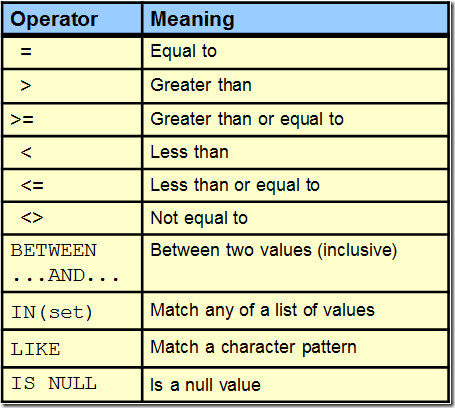Screen dimensions: 455x408
Task: Select 'Between two values (inclusive)' text
Action: pos(274,250)
